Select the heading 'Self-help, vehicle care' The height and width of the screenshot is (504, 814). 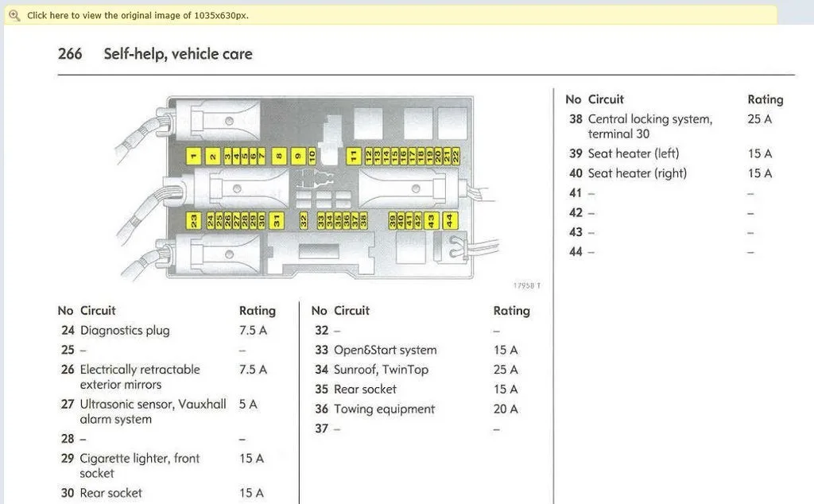pyautogui.click(x=178, y=54)
